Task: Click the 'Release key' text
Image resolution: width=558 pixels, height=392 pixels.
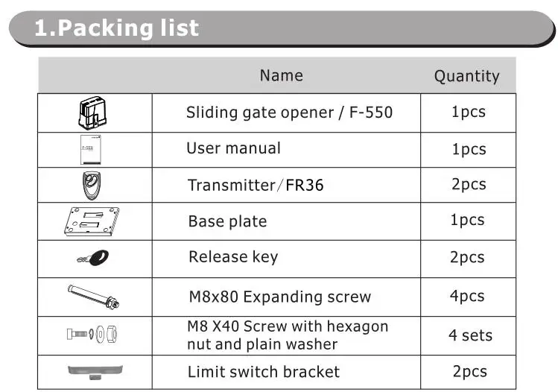Action: point(233,256)
